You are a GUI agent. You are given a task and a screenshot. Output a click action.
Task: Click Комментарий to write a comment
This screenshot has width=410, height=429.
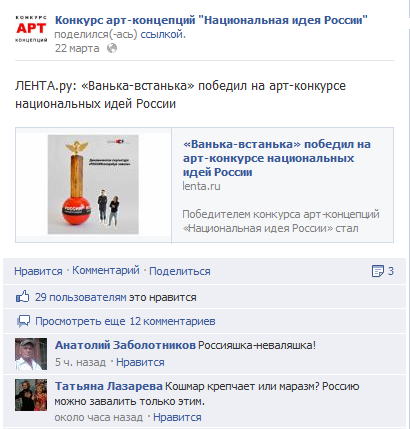click(x=106, y=270)
